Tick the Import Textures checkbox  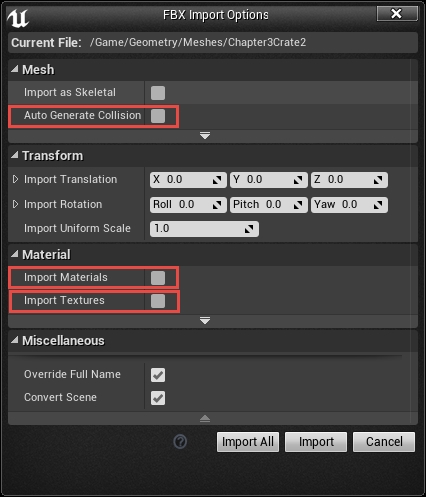(x=158, y=301)
